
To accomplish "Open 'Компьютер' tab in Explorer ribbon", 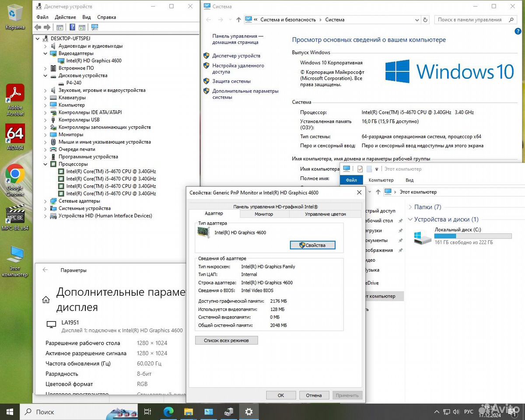I will (x=381, y=180).
